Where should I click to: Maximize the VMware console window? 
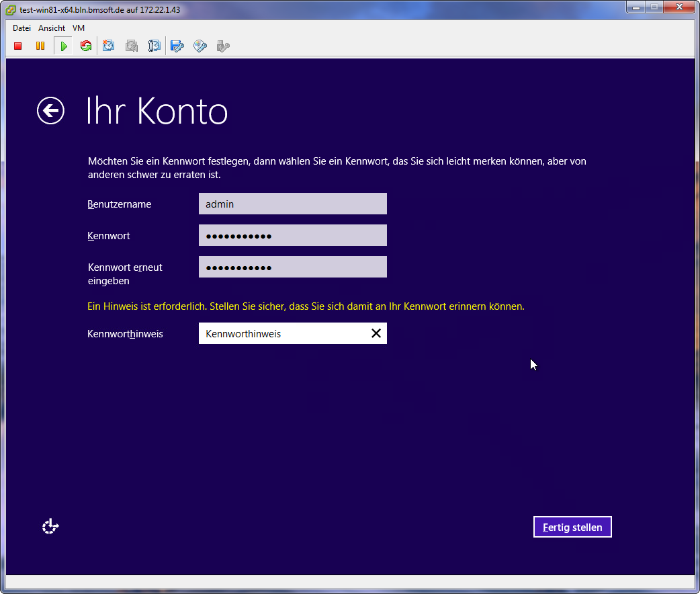654,7
